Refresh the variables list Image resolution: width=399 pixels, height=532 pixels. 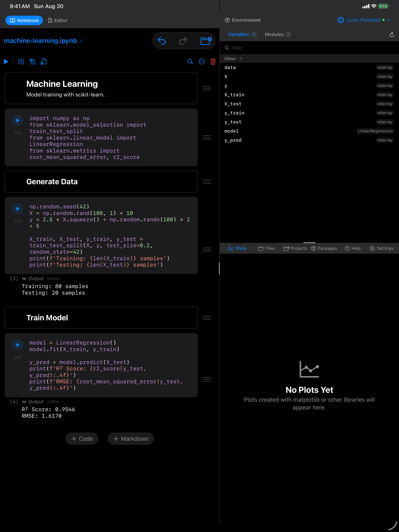391,35
